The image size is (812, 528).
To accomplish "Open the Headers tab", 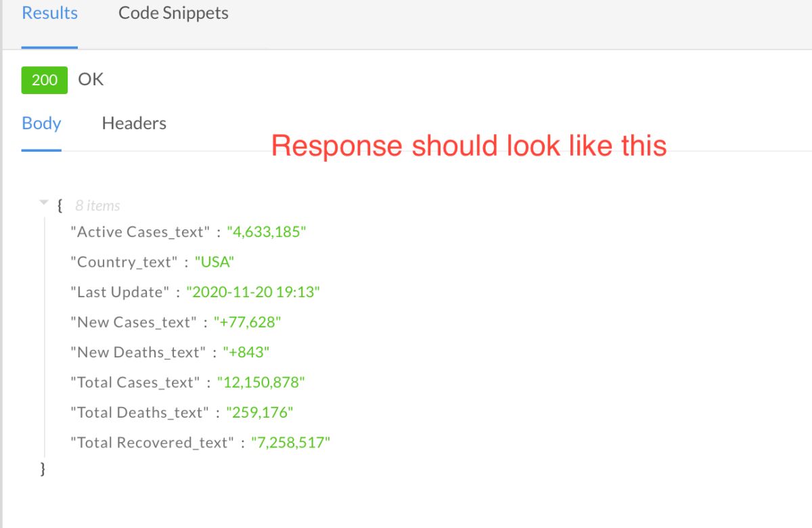I will (x=134, y=123).
